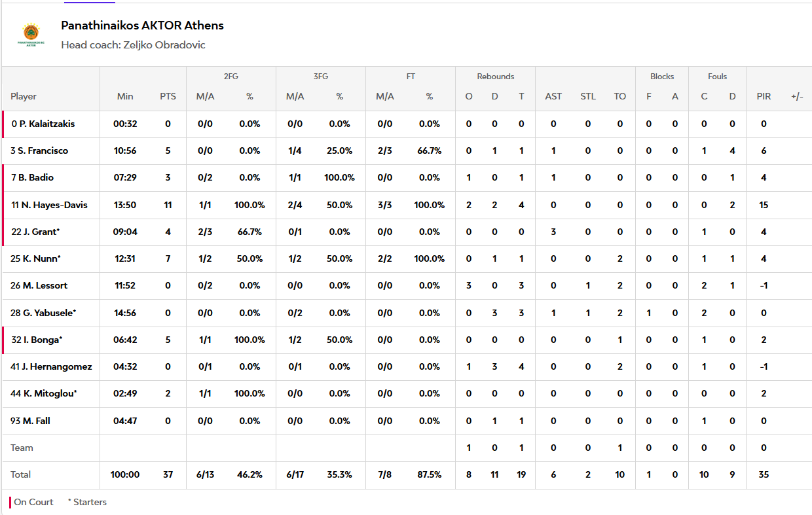Image resolution: width=812 pixels, height=515 pixels.
Task: Select the +/- column header
Action: coord(797,96)
